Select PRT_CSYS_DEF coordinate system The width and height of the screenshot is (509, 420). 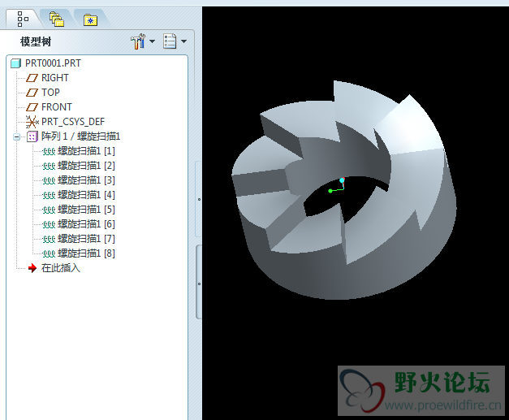73,122
